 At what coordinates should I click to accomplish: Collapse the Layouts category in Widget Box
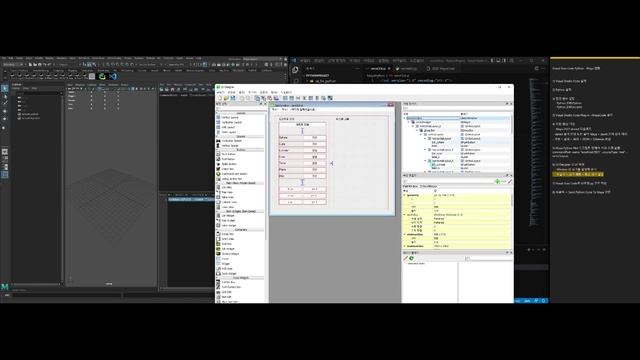click(x=240, y=113)
